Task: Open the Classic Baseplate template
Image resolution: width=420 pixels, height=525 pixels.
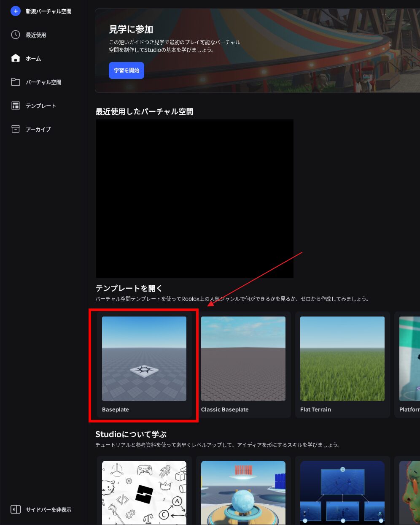Action: point(243,359)
